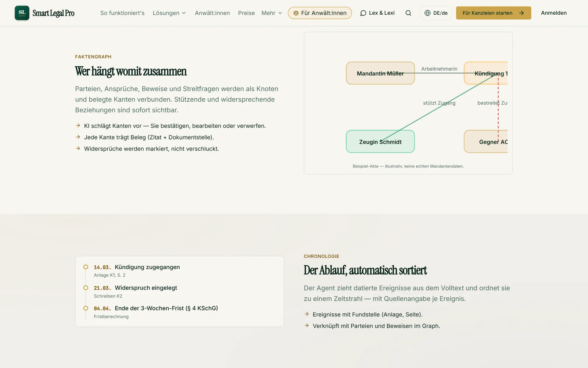Open the Preise page
This screenshot has width=588, height=368.
coord(246,13)
